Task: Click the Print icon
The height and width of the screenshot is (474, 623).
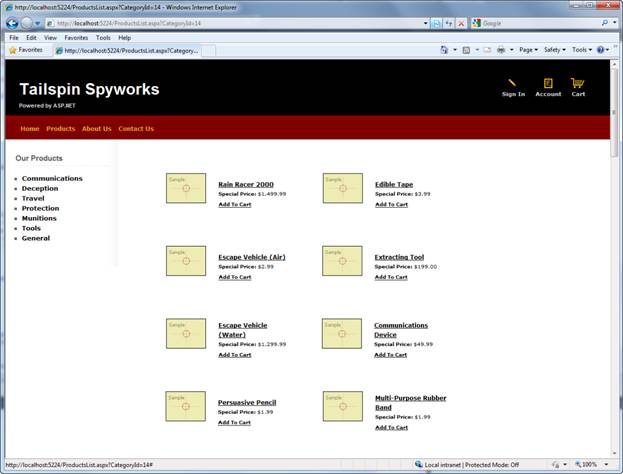Action: point(501,50)
